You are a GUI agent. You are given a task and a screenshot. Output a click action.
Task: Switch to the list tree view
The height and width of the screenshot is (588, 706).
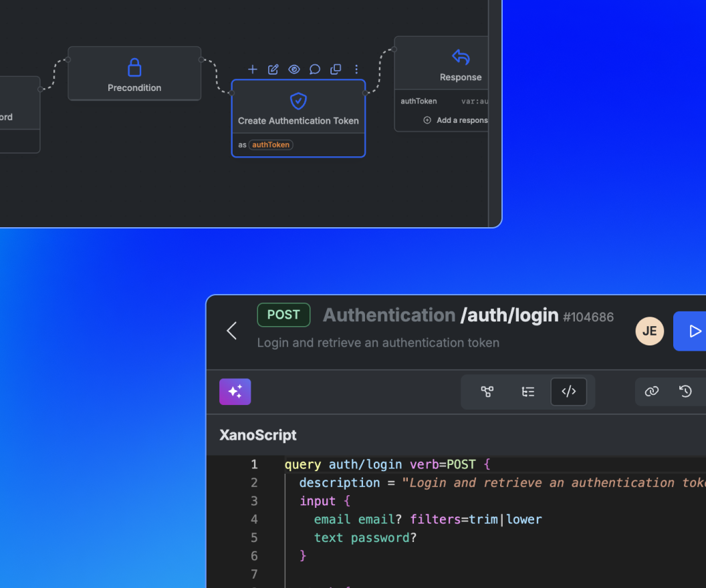click(528, 392)
